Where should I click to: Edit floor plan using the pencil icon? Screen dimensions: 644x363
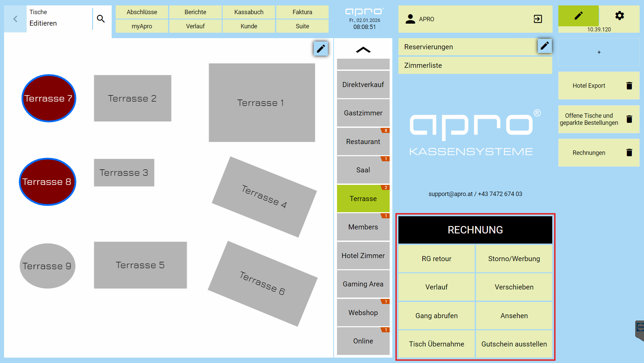321,49
